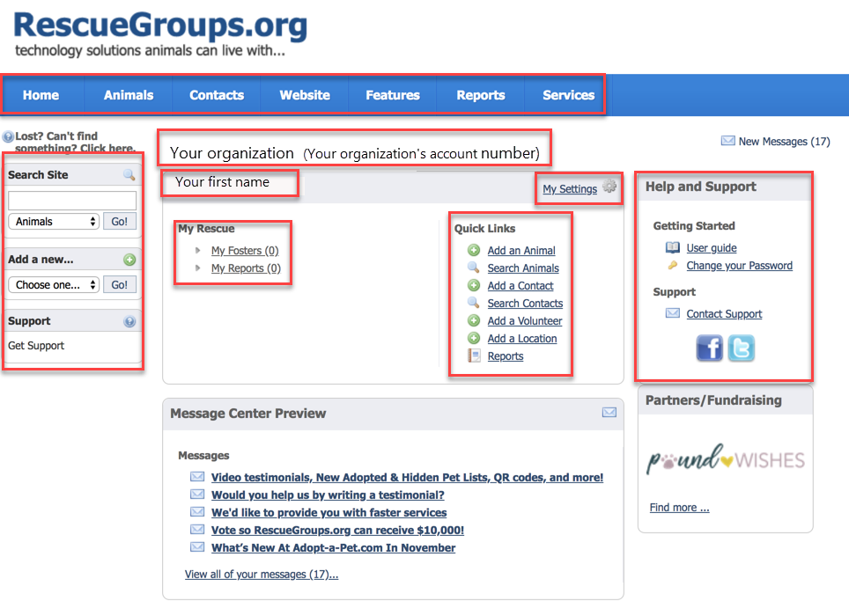Viewport: 849px width, 616px height.
Task: Open Search Contacts link
Action: click(x=525, y=304)
